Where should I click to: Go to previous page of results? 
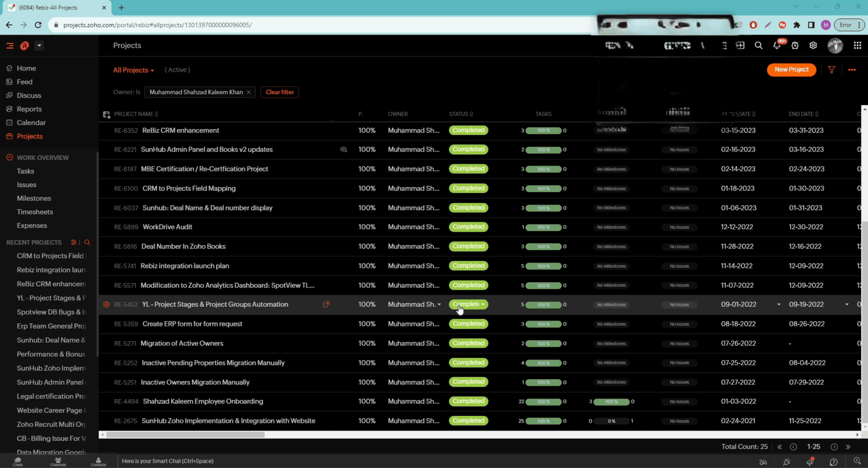pyautogui.click(x=793, y=447)
